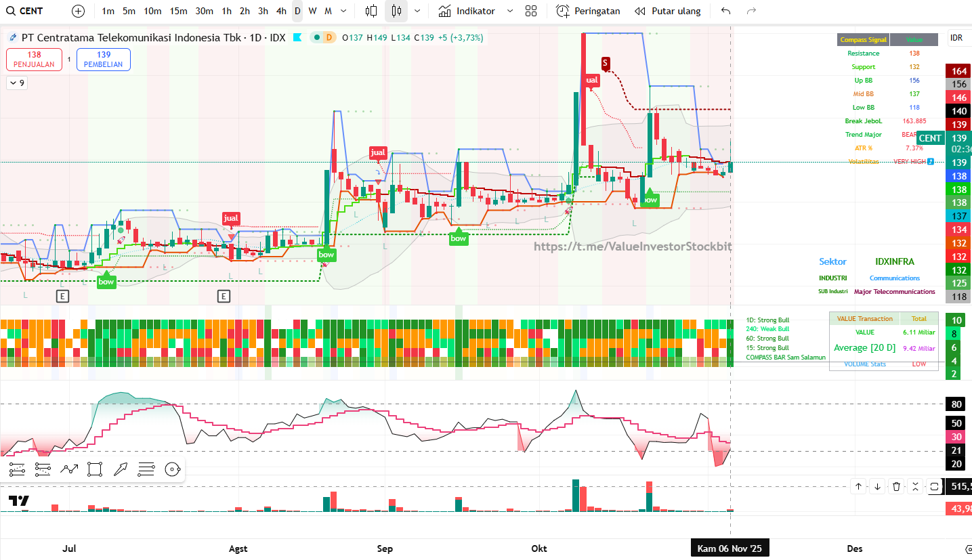
Task: Switch chart to 5m timeframe
Action: coord(129,11)
